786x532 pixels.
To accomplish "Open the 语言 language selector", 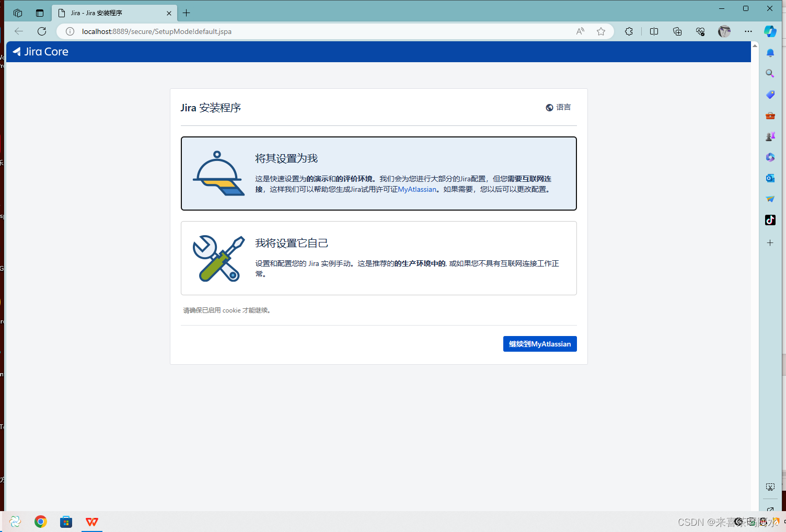I will 559,107.
